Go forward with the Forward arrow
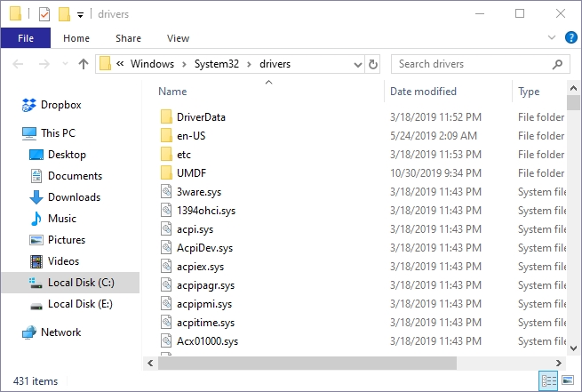The width and height of the screenshot is (582, 392). click(x=44, y=64)
